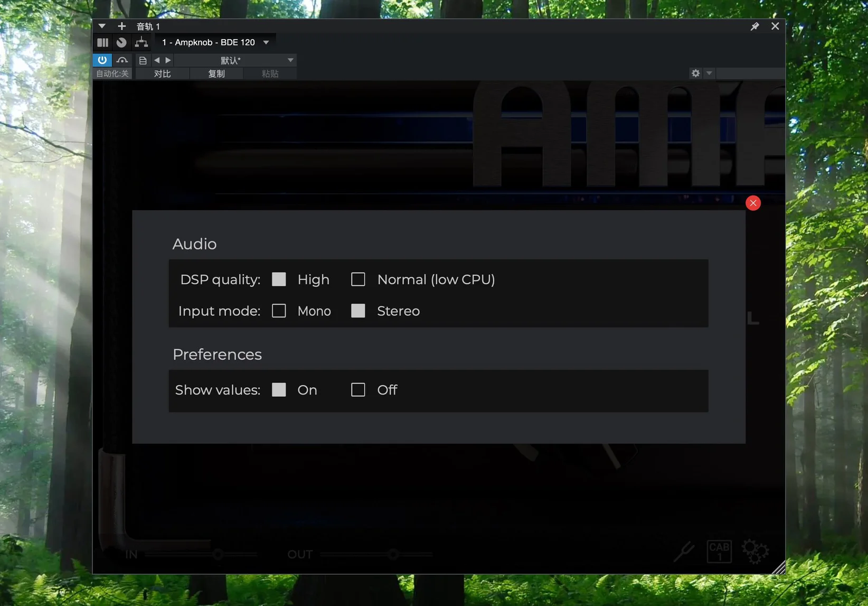
Task: Click the three-bar mixer columns icon
Action: pyautogui.click(x=102, y=42)
